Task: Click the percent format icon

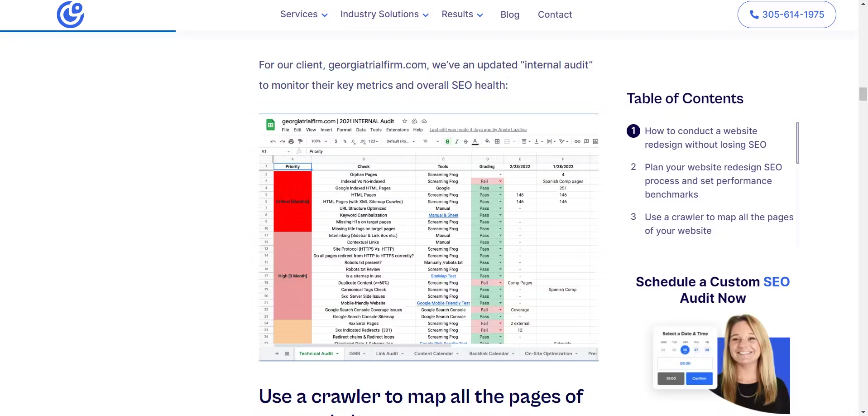Action: point(345,141)
